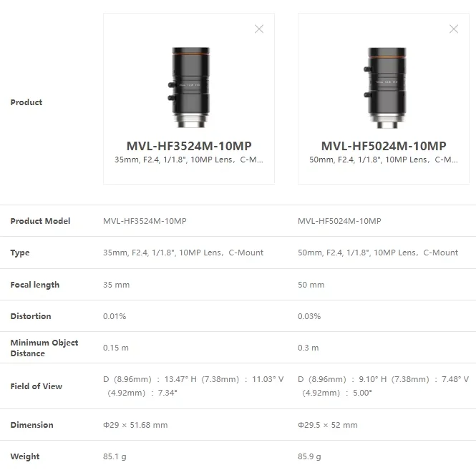Select the 85.9 g weight value
This screenshot has width=476, height=470.
[x=309, y=456]
